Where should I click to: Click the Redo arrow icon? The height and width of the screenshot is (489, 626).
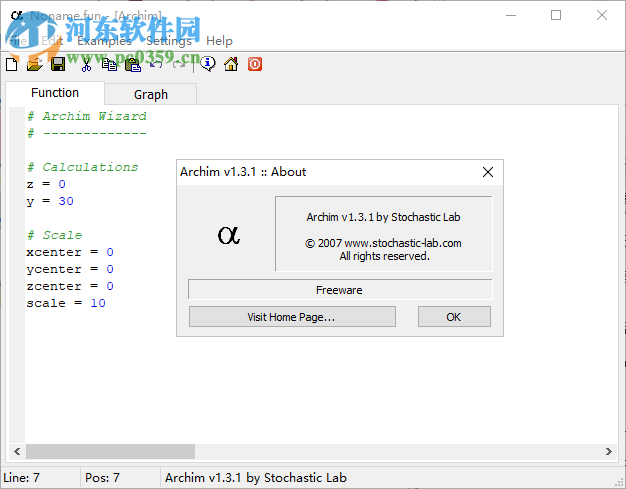(179, 64)
